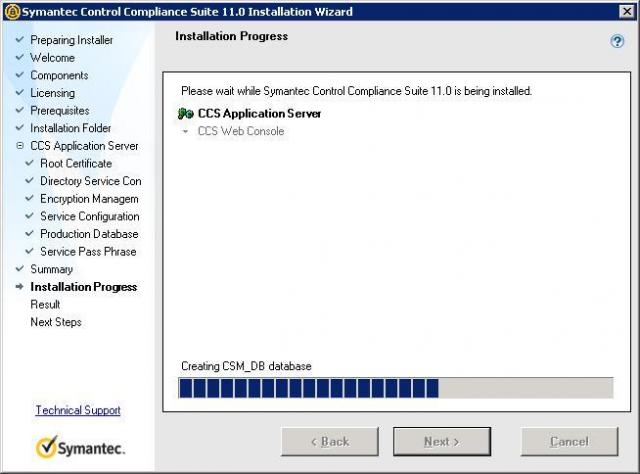Click the checkmark beside Components
640x474 pixels.
(20, 75)
